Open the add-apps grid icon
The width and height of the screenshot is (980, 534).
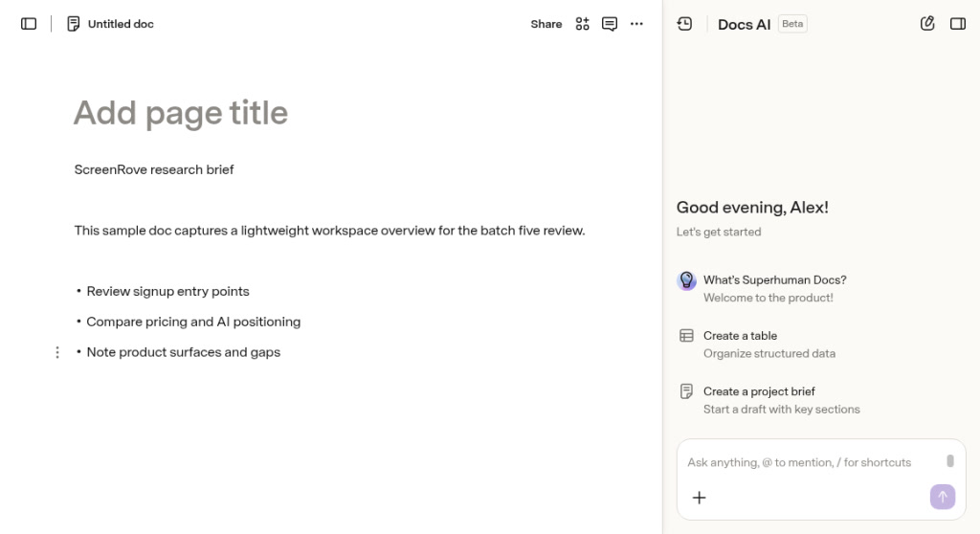click(x=582, y=24)
